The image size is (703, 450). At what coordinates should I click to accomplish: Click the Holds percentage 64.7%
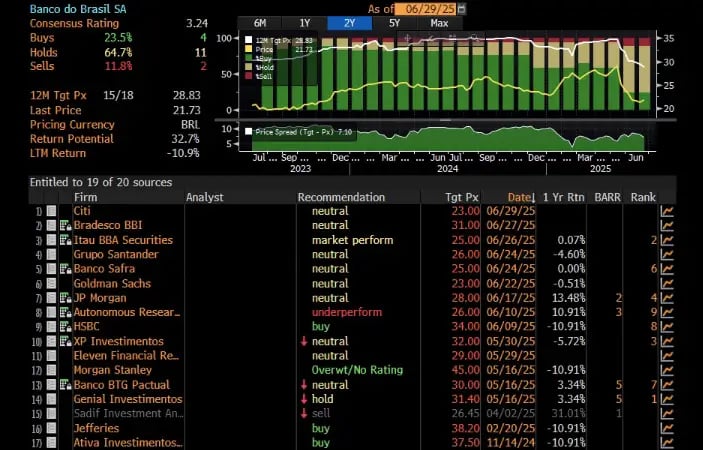click(x=118, y=52)
